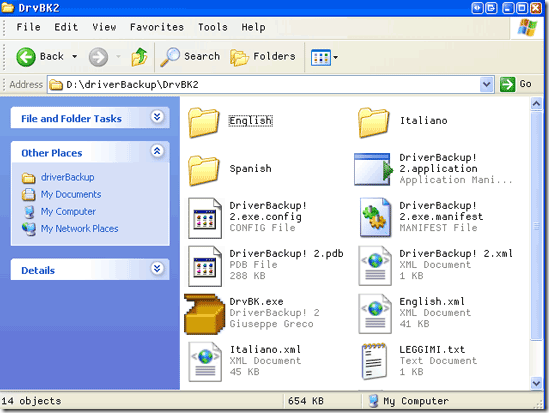549x413 pixels.
Task: Select the DriverBackup! 2.pdb file name
Action: click(x=286, y=253)
